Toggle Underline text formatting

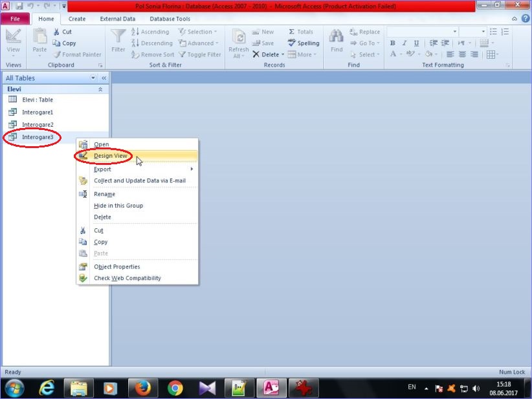416,43
